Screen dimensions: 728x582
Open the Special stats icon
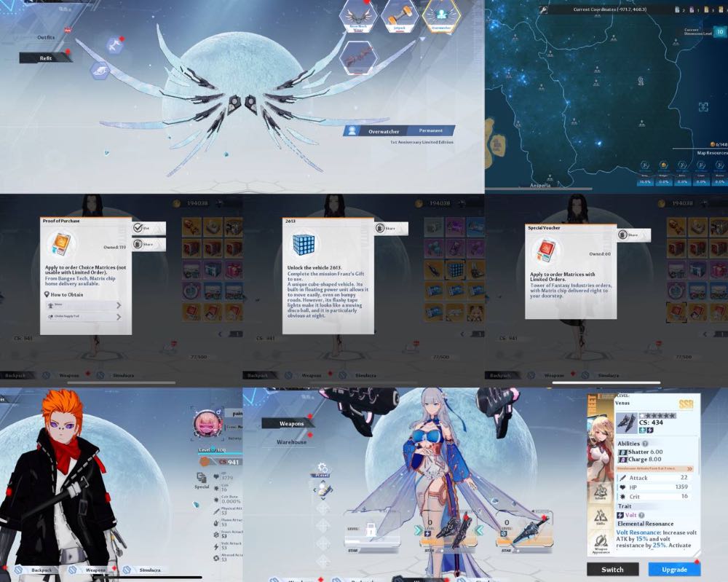coord(202,480)
